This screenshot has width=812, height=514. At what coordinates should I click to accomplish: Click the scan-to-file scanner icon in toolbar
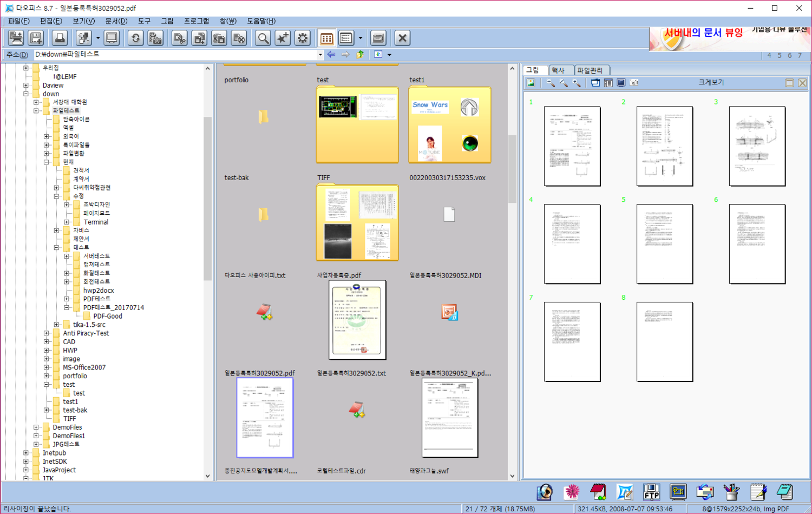pos(16,38)
